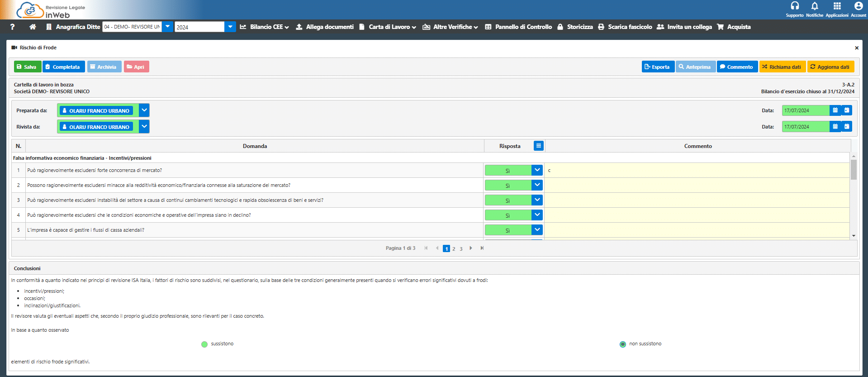Open calendar picker for Preparata da date
868x377 pixels.
point(835,110)
